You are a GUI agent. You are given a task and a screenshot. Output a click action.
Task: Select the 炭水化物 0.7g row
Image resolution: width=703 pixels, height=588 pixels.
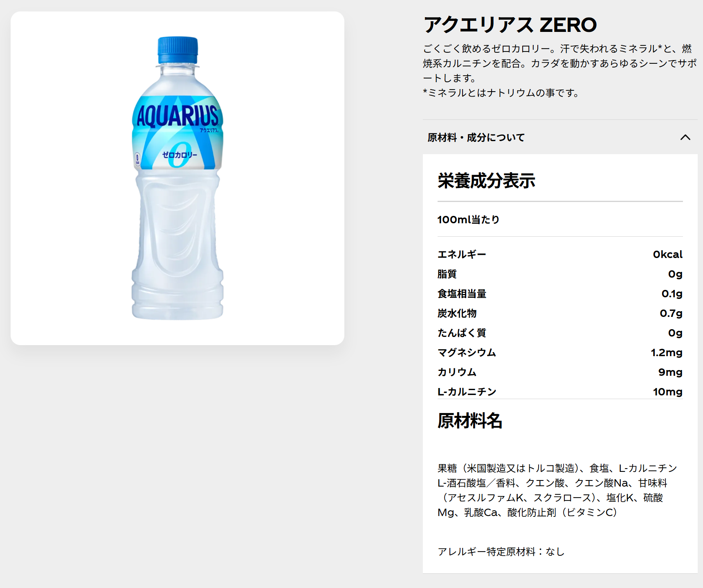click(560, 313)
